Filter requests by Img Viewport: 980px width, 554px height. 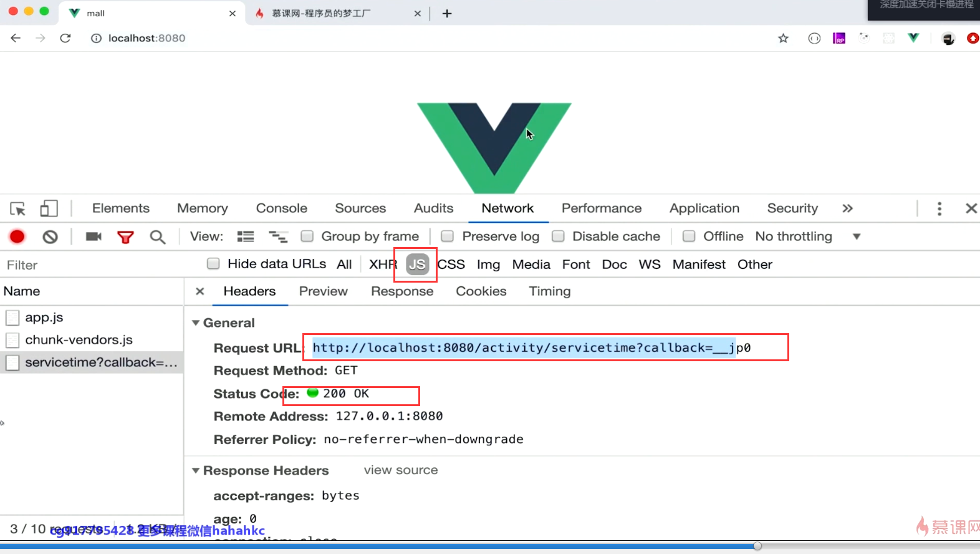(x=488, y=265)
